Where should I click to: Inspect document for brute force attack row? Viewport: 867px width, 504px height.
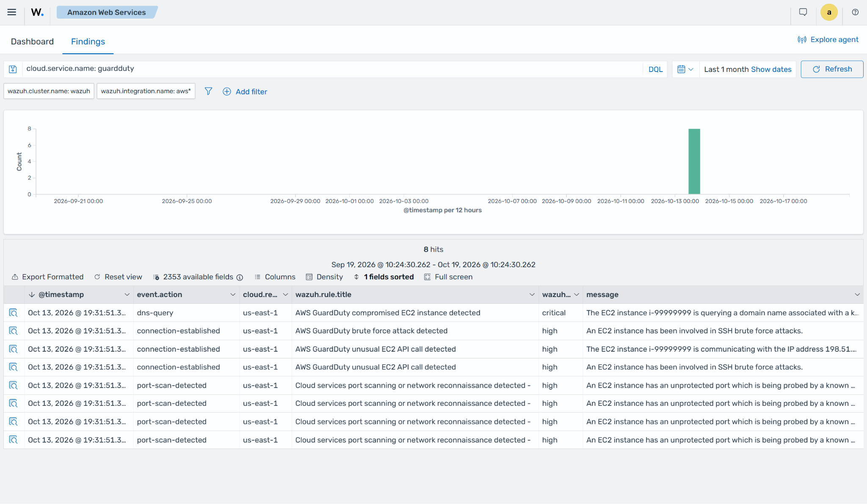pyautogui.click(x=14, y=331)
